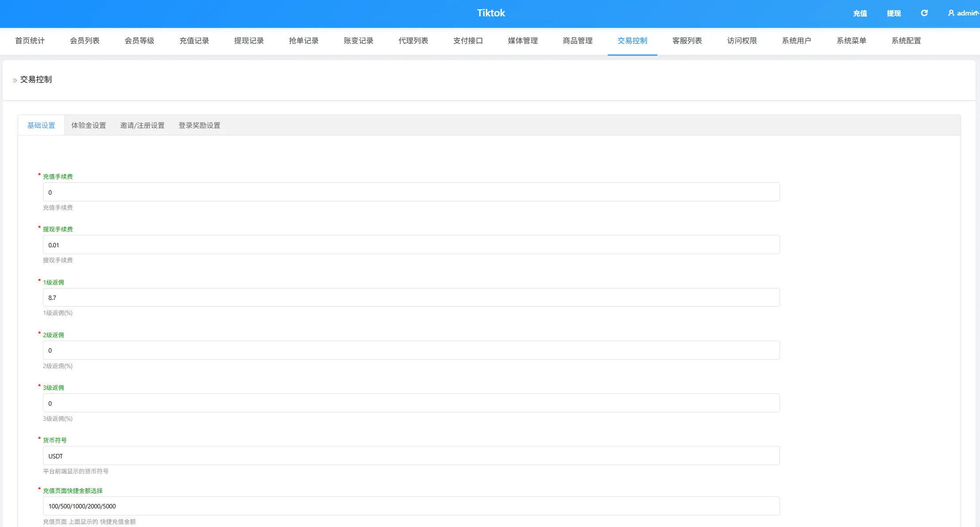Open 支付接口 settings
The image size is (980, 527).
[468, 41]
